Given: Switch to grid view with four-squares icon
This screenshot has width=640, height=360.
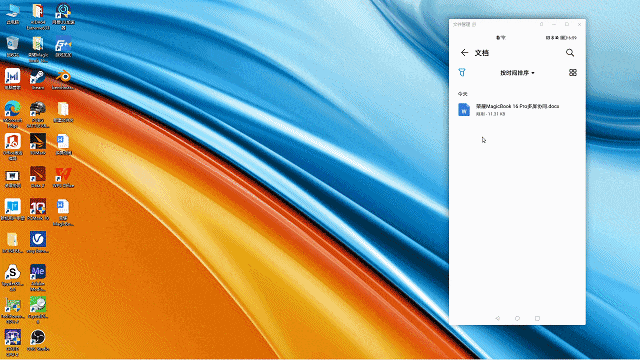Looking at the screenshot, I should [573, 73].
